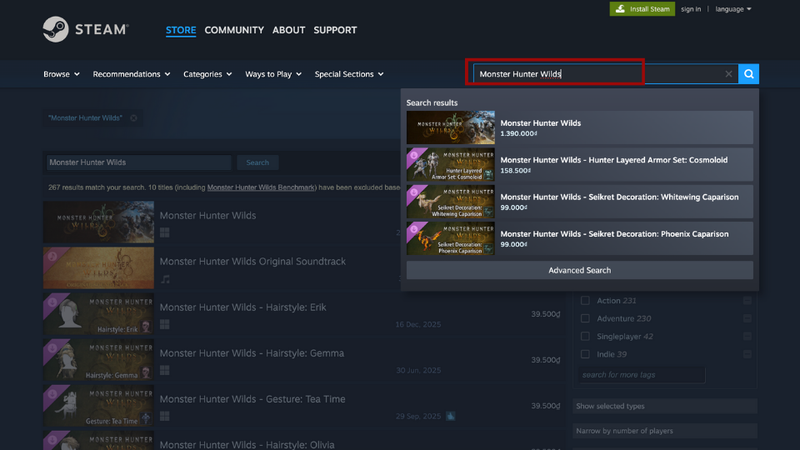Check the Singleplayer tag checkbox

pyautogui.click(x=585, y=336)
